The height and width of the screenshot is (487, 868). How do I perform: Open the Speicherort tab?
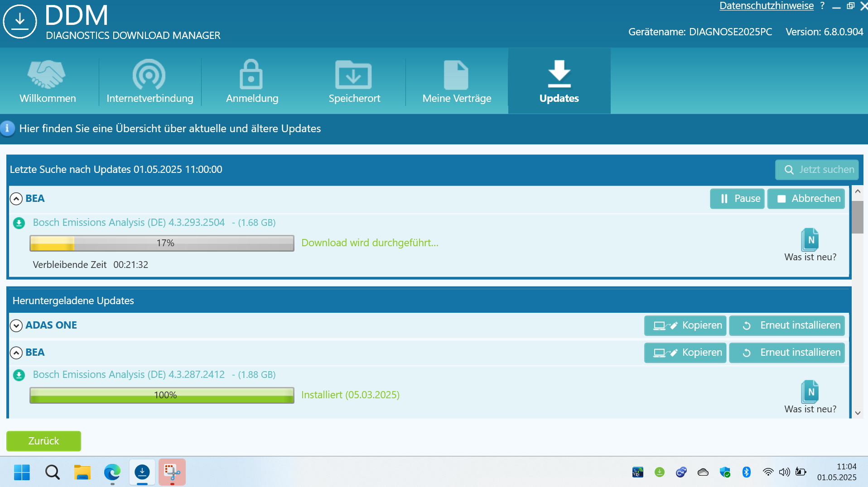pos(354,81)
